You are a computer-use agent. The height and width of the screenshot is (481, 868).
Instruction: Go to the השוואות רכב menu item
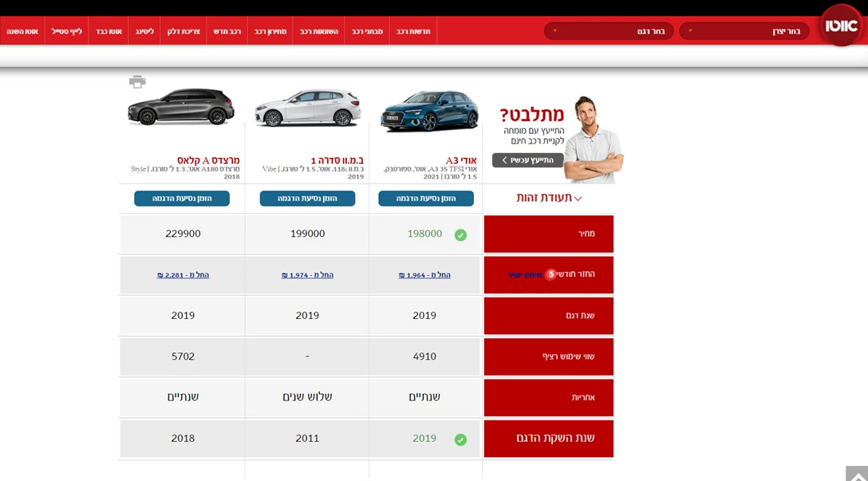319,31
